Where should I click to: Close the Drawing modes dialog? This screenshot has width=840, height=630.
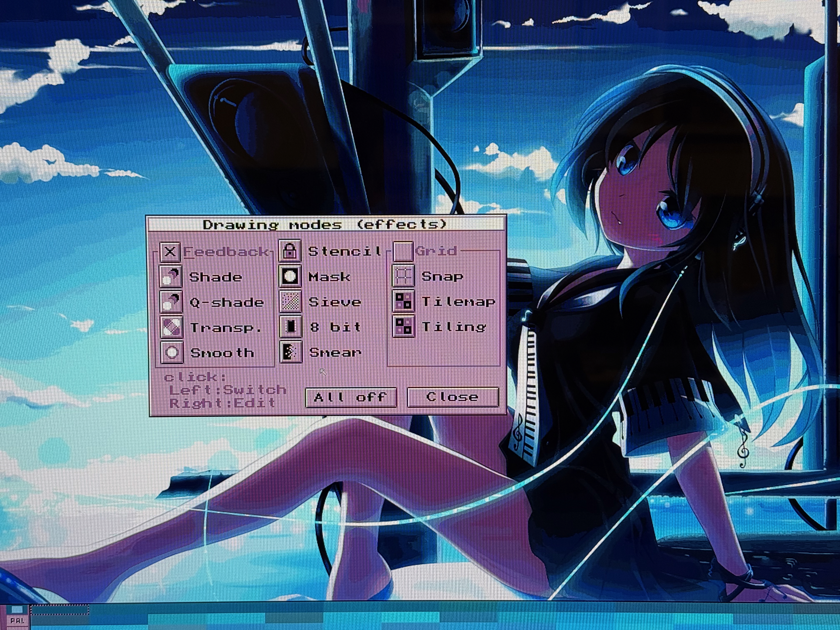click(453, 397)
